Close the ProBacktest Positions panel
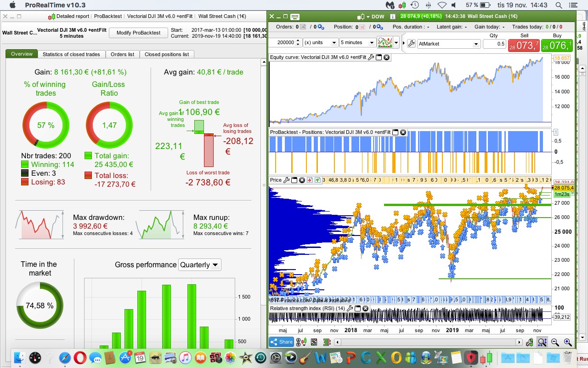The width and height of the screenshot is (588, 368). [403, 132]
